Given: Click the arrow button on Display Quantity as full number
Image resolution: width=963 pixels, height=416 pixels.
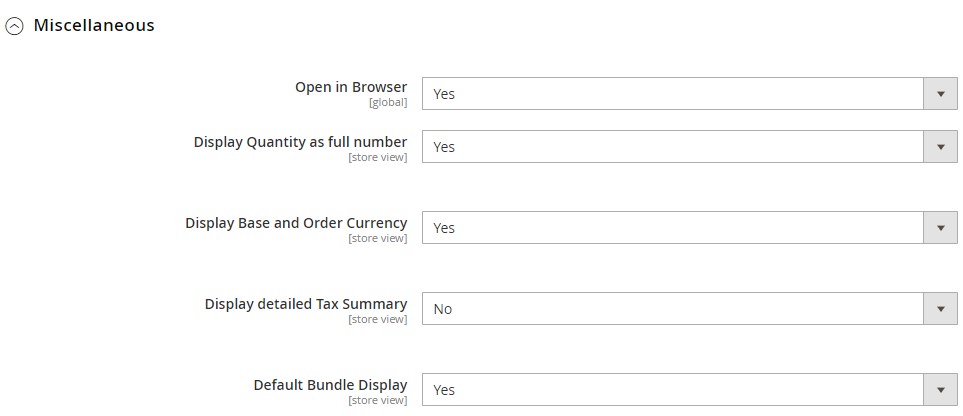Looking at the screenshot, I should 940,147.
